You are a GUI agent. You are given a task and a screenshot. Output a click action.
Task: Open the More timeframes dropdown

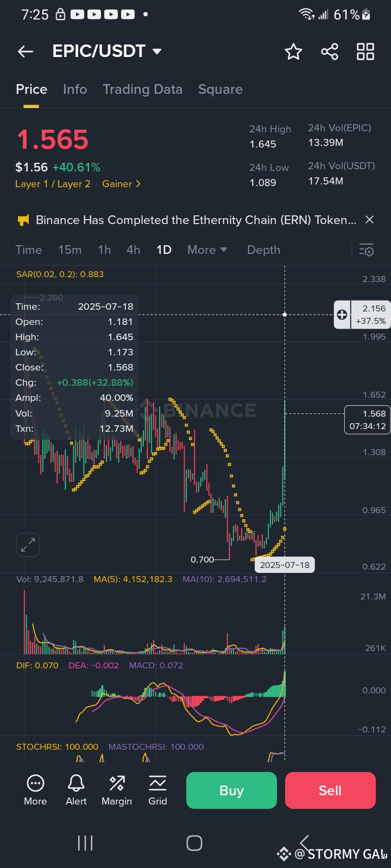207,250
